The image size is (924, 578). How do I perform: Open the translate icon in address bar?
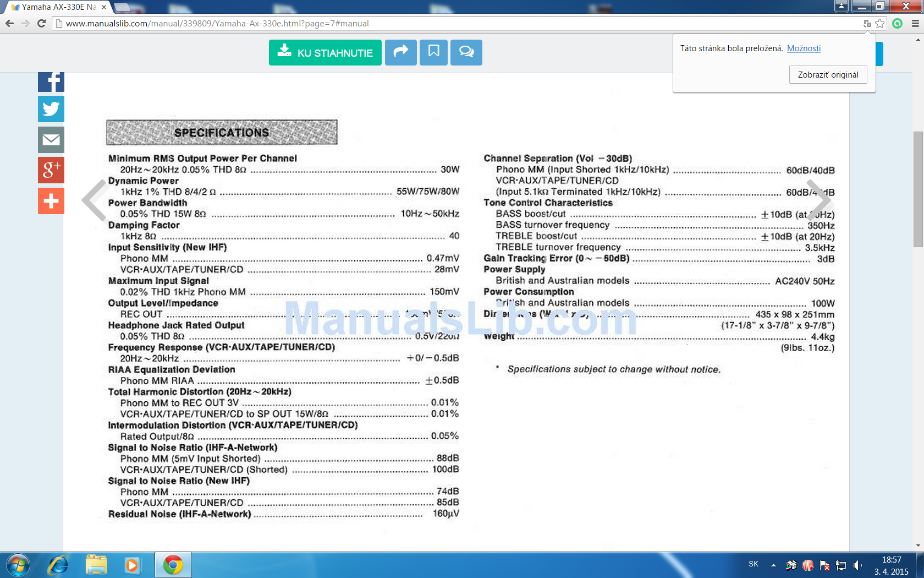867,24
